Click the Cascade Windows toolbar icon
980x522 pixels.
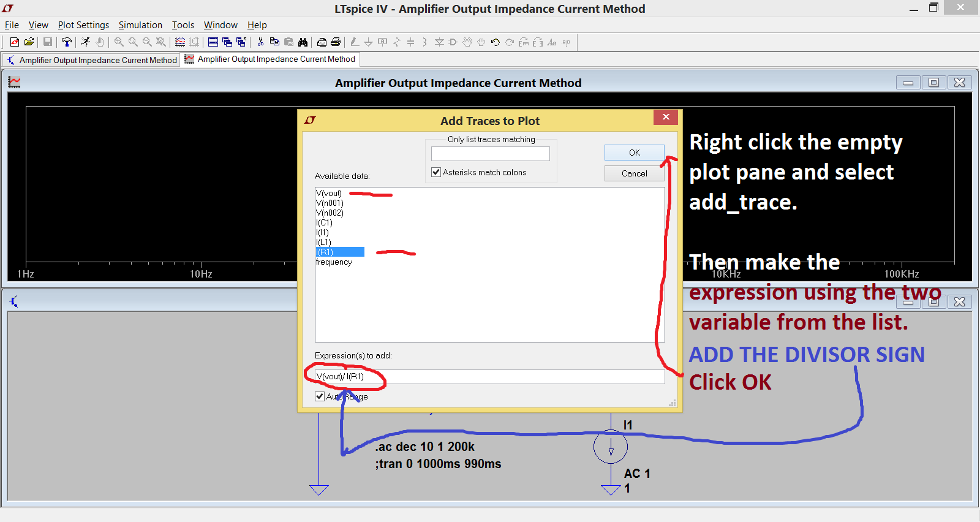[227, 42]
